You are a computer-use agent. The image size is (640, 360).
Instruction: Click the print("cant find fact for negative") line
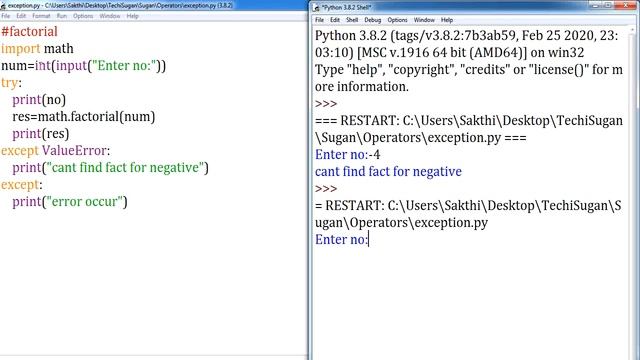[110, 168]
